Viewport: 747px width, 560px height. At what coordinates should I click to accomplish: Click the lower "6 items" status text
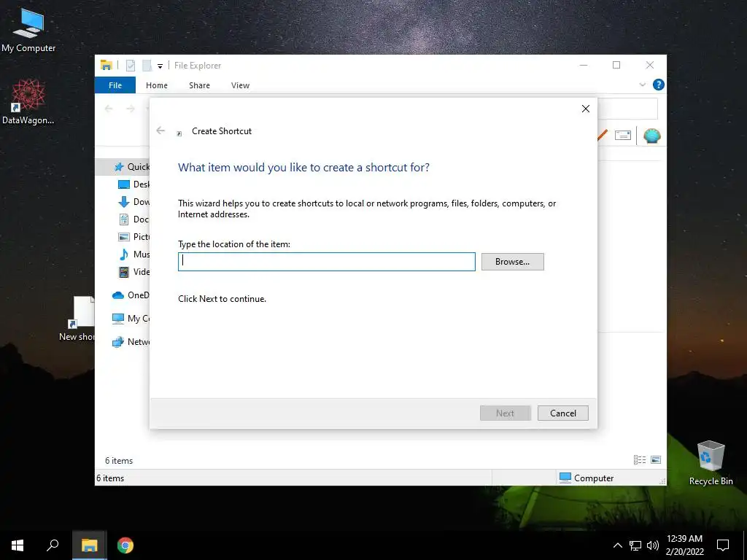coord(110,478)
